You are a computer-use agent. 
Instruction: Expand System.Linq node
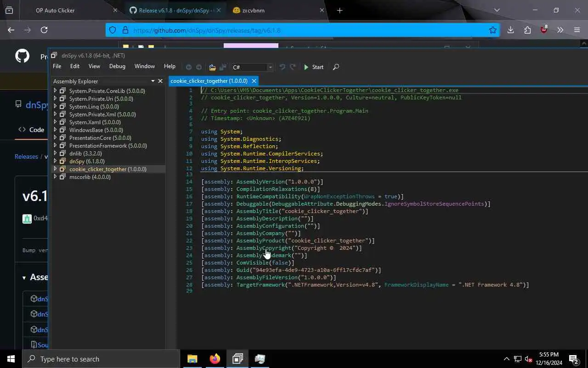coord(55,107)
